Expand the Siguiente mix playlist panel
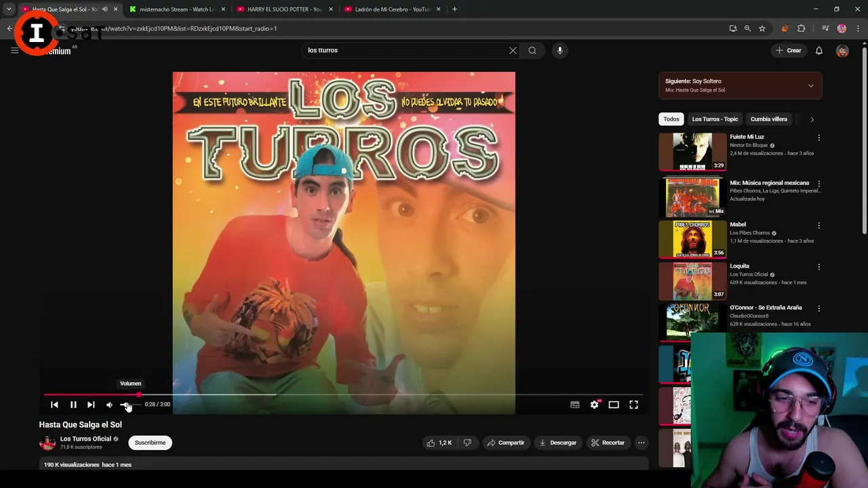The height and width of the screenshot is (488, 868). tap(810, 85)
